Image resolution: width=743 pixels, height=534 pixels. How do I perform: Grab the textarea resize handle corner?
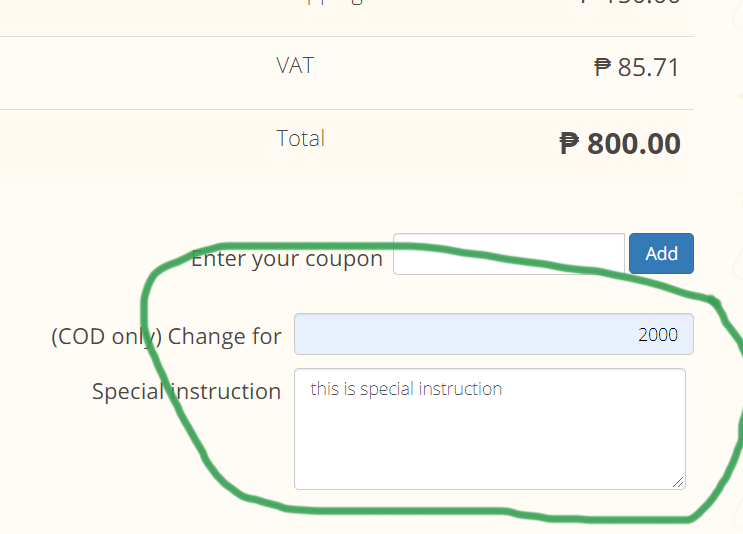[x=679, y=482]
